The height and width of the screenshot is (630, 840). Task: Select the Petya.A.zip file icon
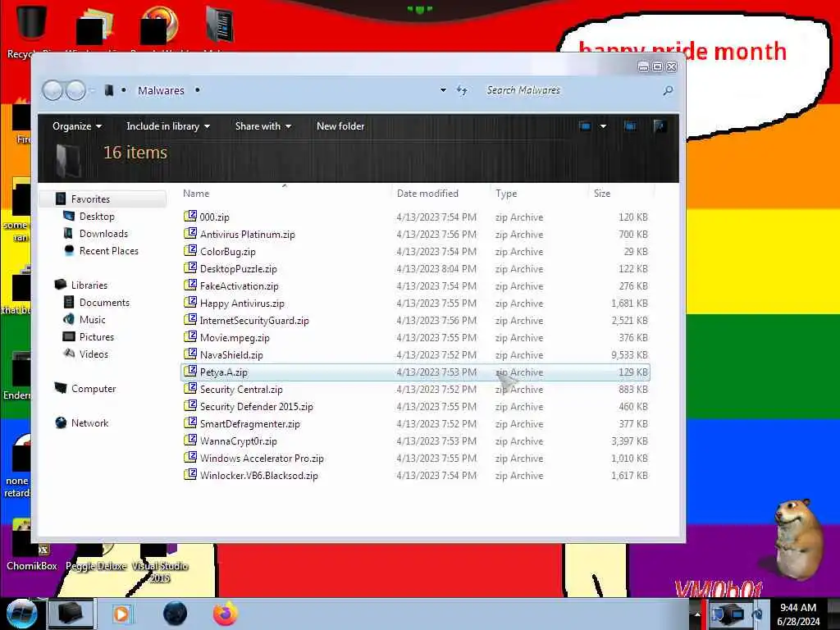coord(190,372)
